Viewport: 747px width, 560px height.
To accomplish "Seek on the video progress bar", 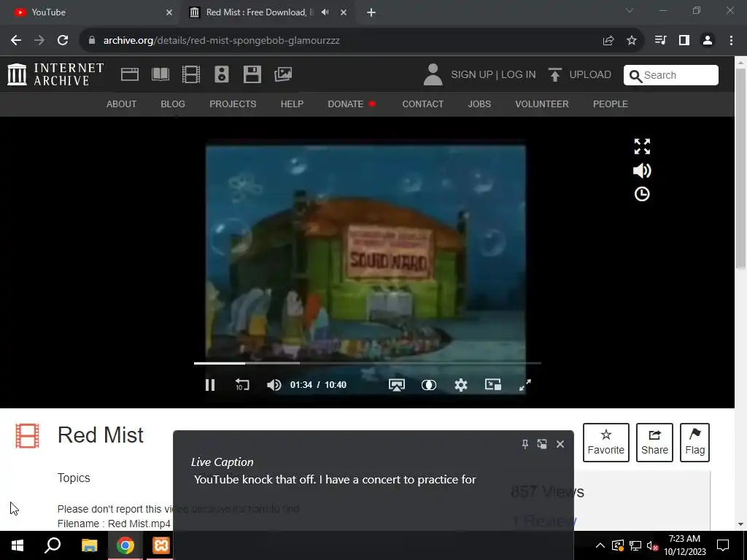I will pos(368,363).
